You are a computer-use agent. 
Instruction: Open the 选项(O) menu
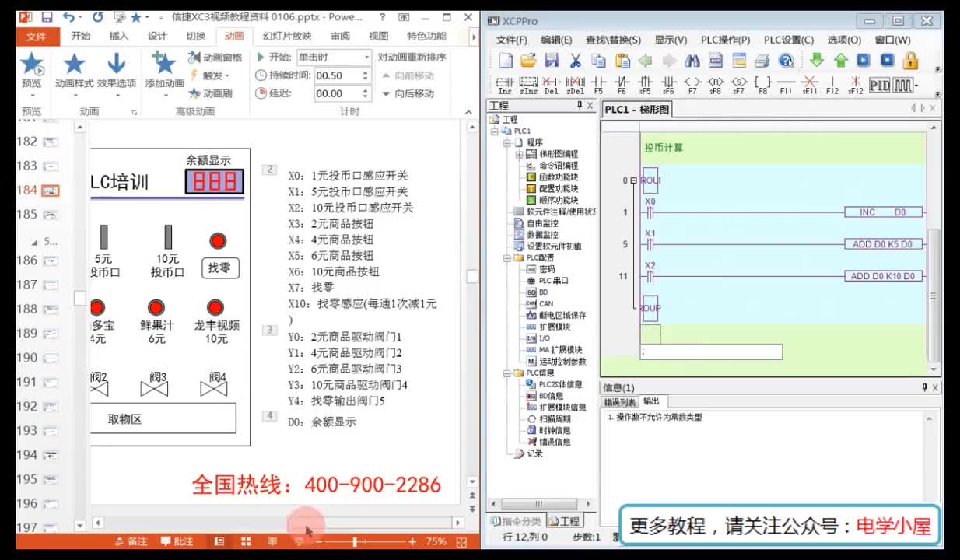pos(844,40)
